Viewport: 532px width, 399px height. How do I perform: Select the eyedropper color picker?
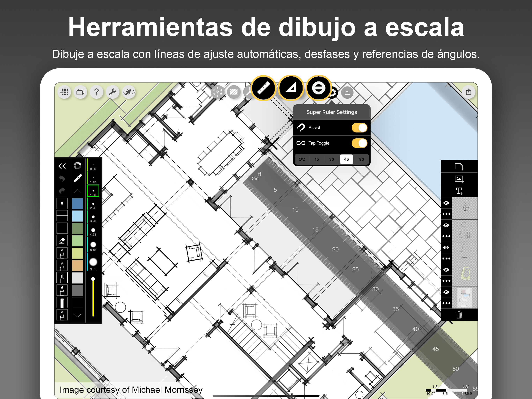[x=78, y=178]
